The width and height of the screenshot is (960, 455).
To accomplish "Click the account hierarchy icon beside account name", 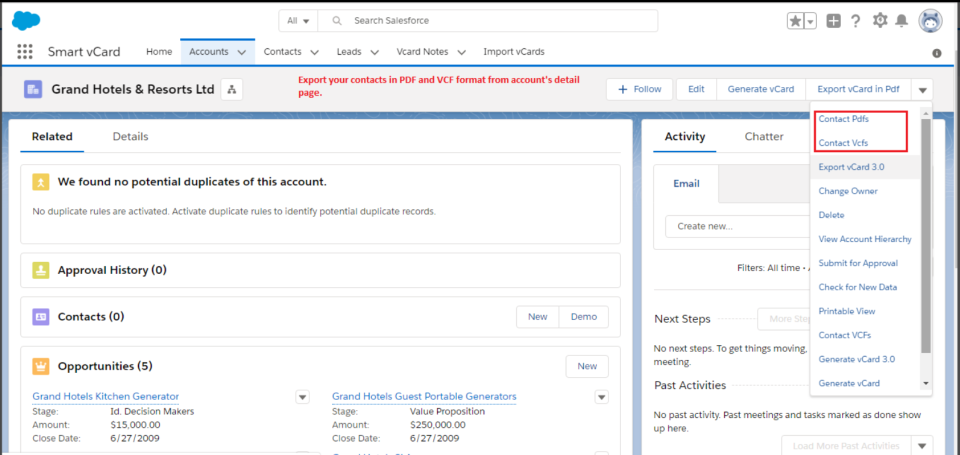I will [231, 89].
